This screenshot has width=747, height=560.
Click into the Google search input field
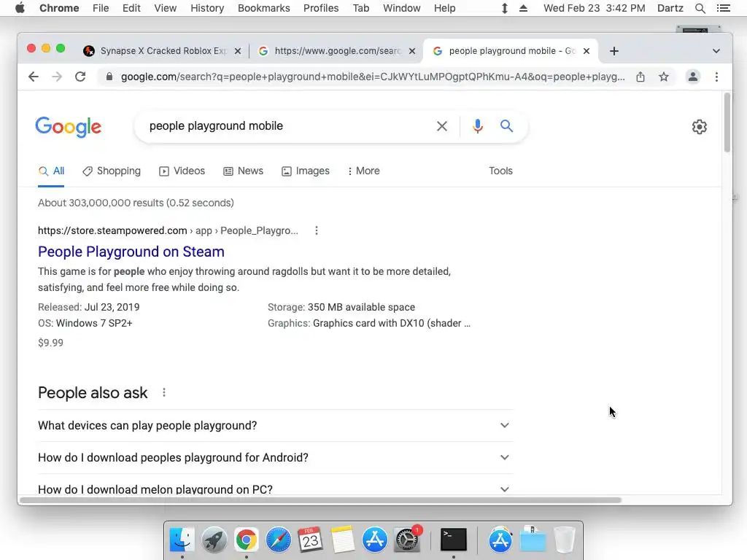(286, 126)
